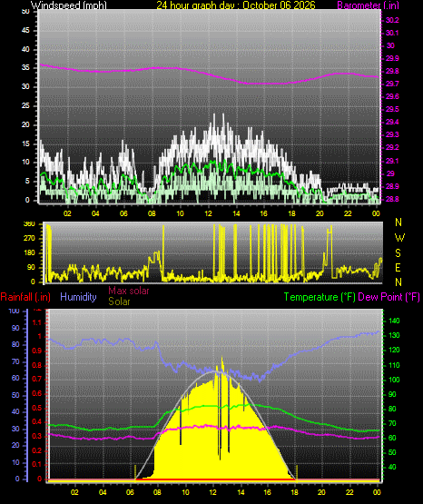Click the "W" compass direction label
The image size is (423, 504).
pyautogui.click(x=399, y=238)
